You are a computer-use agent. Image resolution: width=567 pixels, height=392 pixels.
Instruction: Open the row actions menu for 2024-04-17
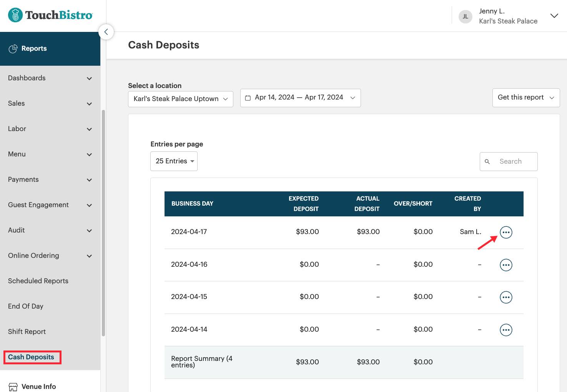[506, 232]
